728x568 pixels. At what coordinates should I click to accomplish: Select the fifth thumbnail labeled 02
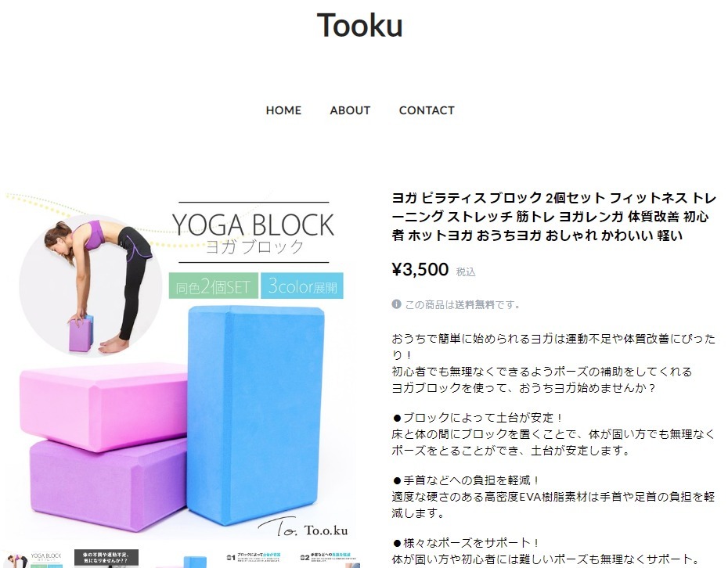click(330, 559)
